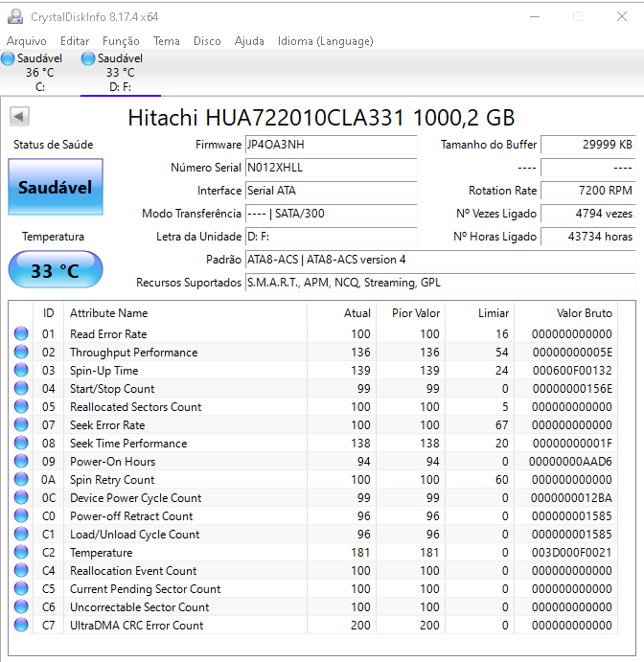Image resolution: width=644 pixels, height=662 pixels.
Task: Open the Arquivo menu
Action: click(x=27, y=41)
